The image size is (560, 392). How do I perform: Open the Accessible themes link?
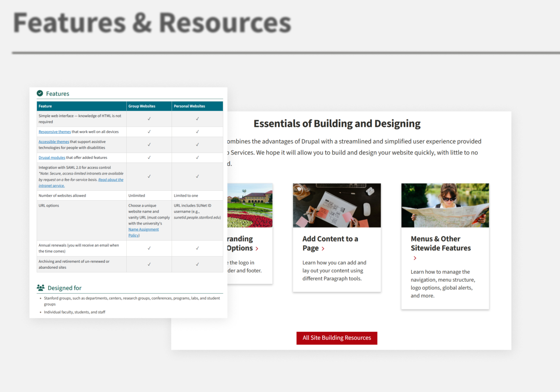click(54, 142)
